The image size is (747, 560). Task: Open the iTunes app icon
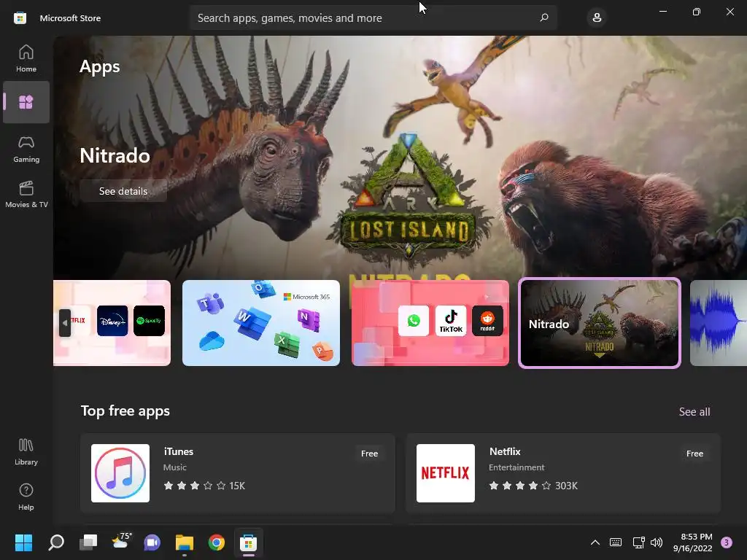point(120,473)
